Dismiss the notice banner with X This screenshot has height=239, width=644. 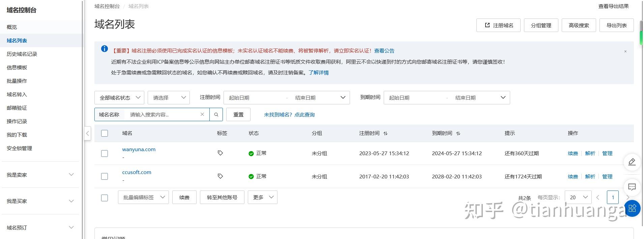pyautogui.click(x=625, y=52)
